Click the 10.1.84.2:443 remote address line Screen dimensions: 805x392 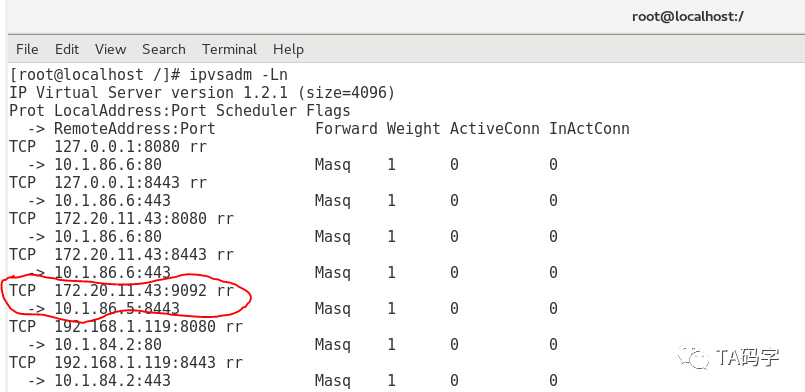tap(112, 380)
